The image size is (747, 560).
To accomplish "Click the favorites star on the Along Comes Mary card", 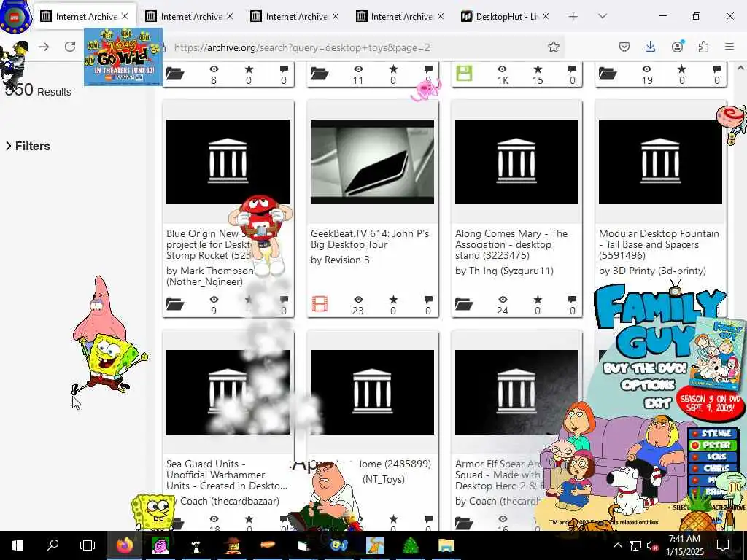I will pos(538,299).
